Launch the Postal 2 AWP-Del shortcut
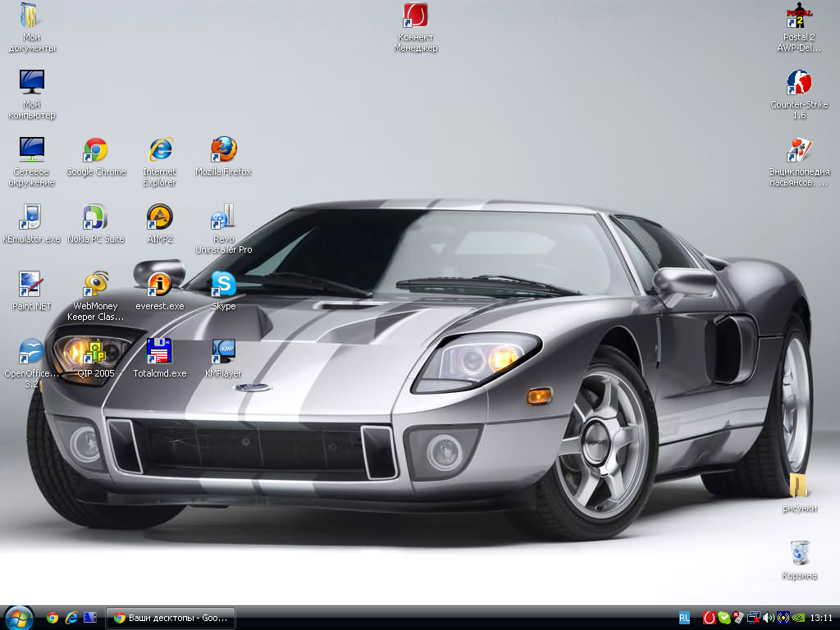The image size is (840, 630). pyautogui.click(x=798, y=16)
